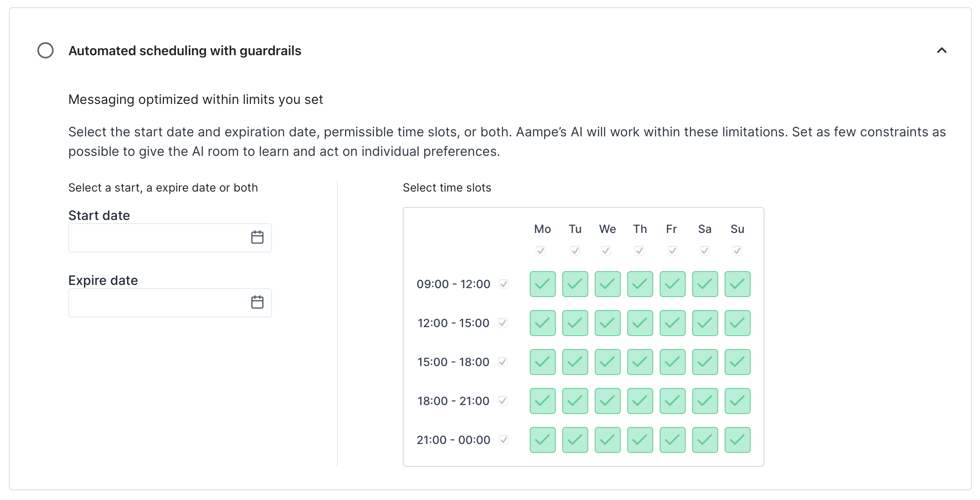Screen dimensions: 980x500
Task: Deselect Thursday 09:00 - 12:00 time slot
Action: [x=640, y=284]
